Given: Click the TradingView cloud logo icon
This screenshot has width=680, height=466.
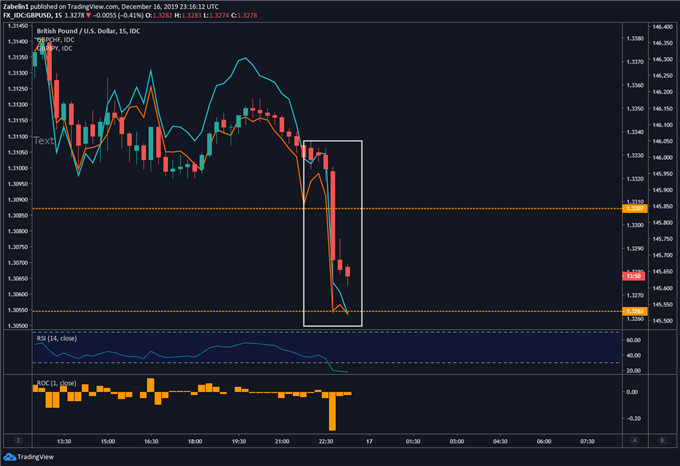Looking at the screenshot, I should pos(10,457).
